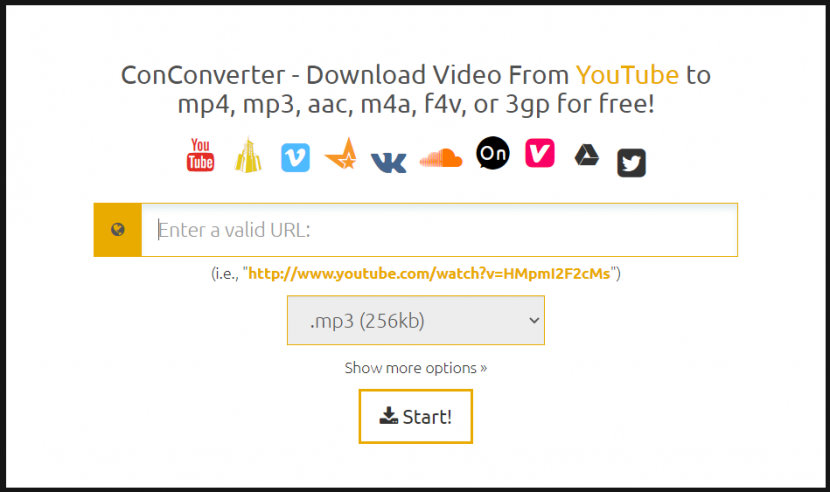
Task: Click the dark Twitter bird icon
Action: 631,163
